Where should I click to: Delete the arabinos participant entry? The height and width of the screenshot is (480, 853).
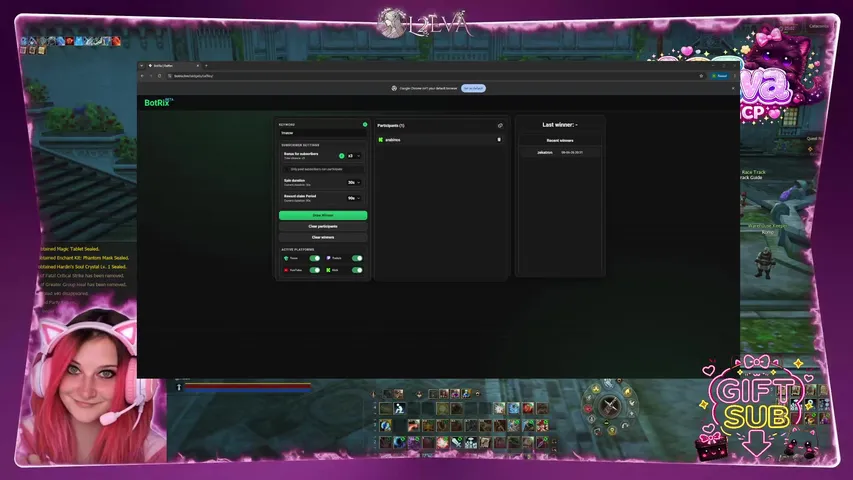click(499, 140)
